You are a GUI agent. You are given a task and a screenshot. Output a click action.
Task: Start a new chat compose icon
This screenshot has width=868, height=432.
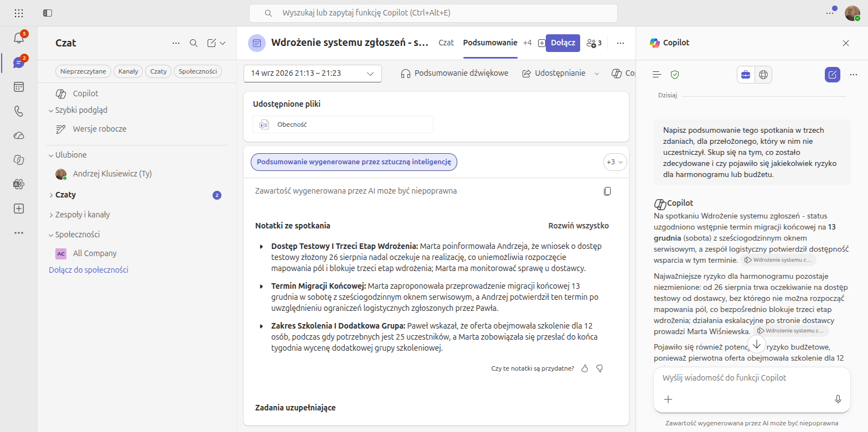211,43
